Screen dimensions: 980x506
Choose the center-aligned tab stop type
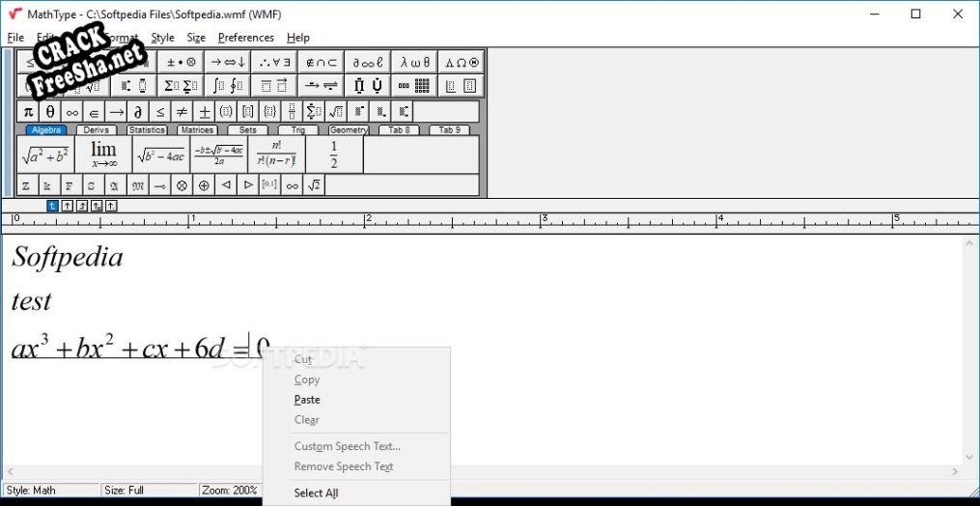coord(68,206)
